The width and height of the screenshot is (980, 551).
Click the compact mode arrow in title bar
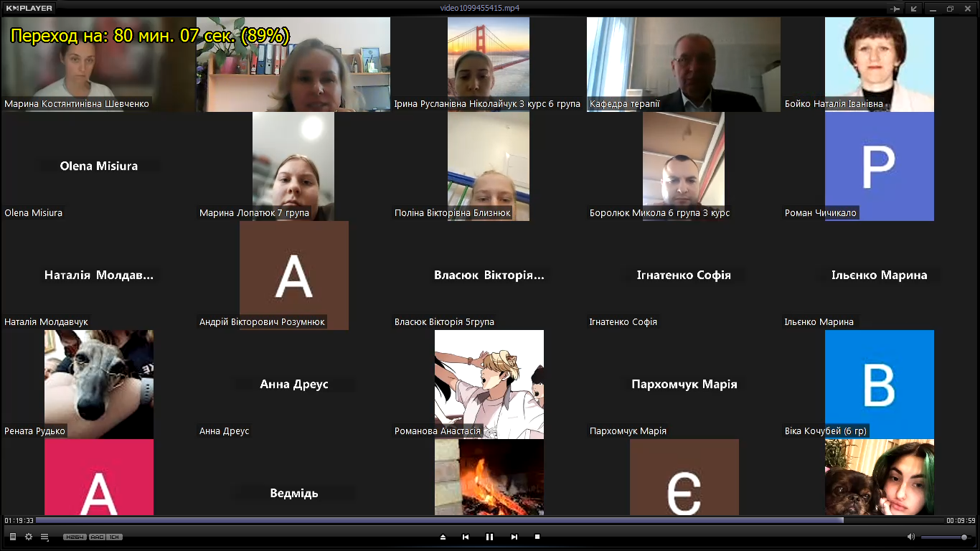click(x=914, y=9)
